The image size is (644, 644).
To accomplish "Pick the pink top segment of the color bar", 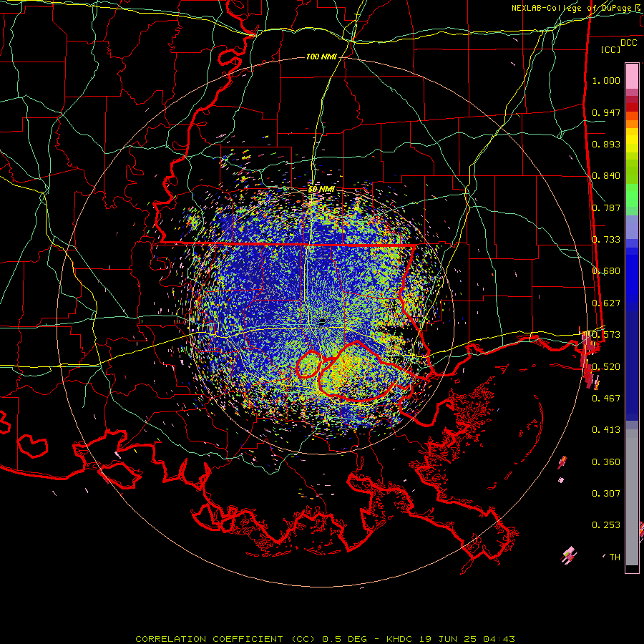I will click(x=632, y=77).
